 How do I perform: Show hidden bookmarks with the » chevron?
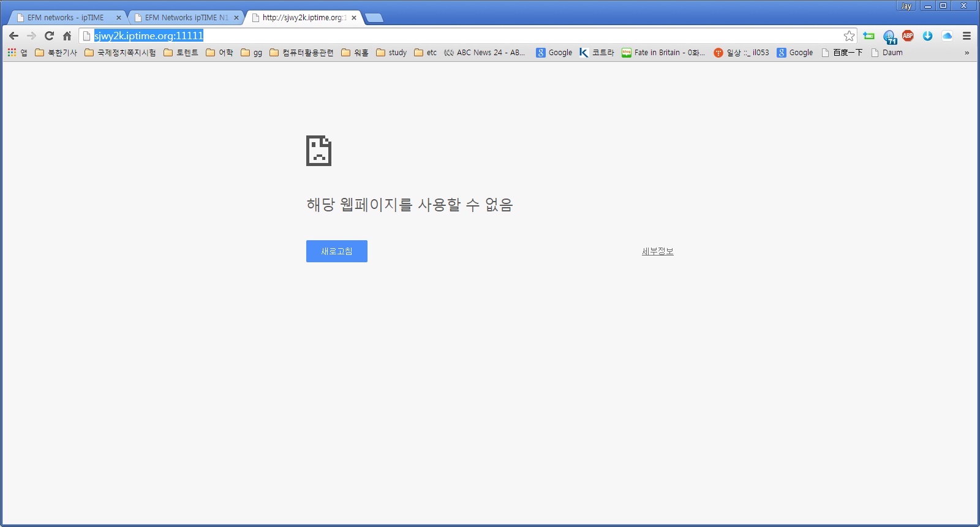click(x=967, y=53)
